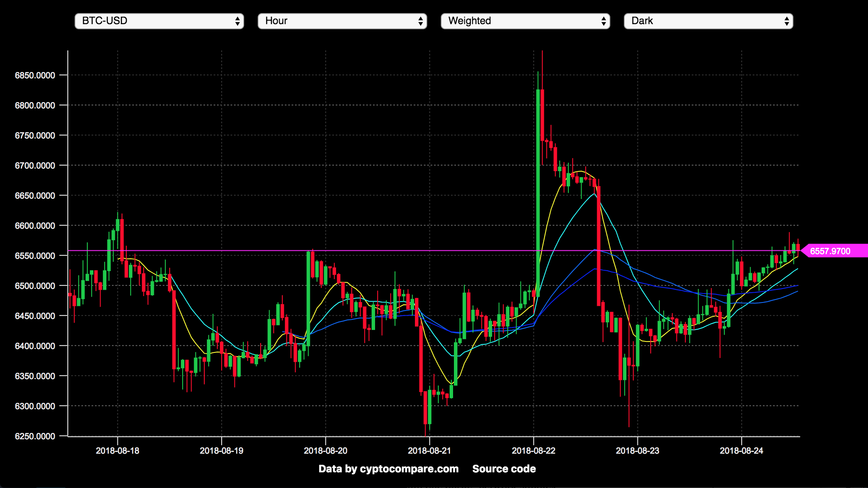The image size is (868, 488).
Task: Click the 2018-08-18 date axis label
Action: point(117,451)
